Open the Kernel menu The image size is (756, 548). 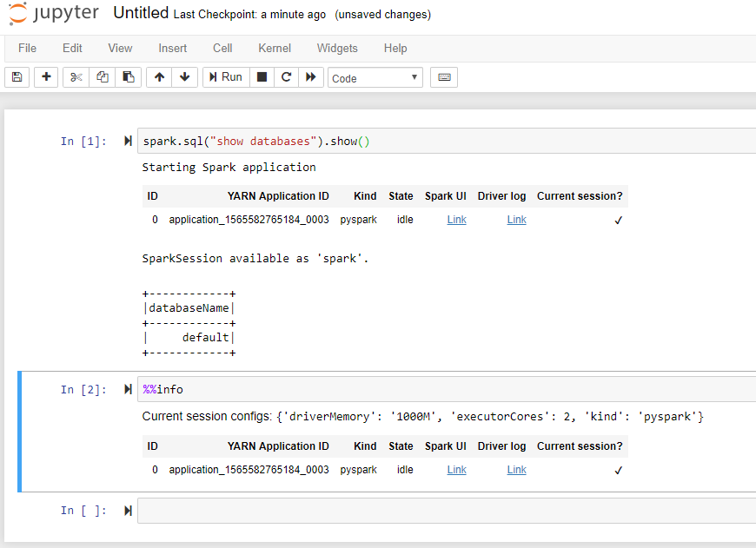pos(274,49)
